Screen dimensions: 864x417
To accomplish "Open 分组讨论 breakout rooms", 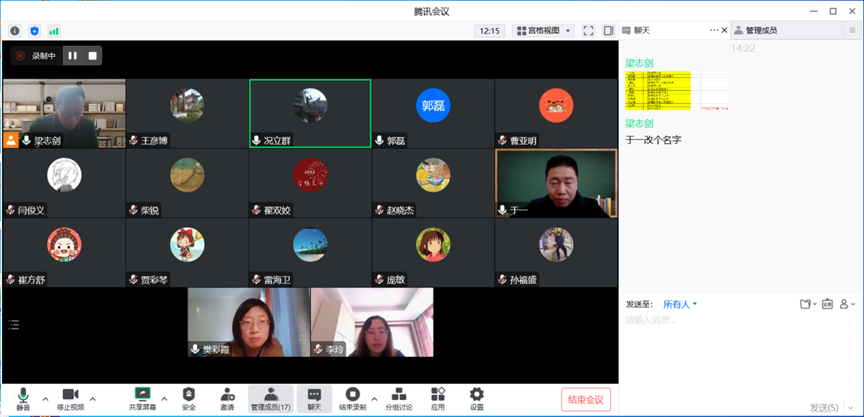I will pos(397,399).
